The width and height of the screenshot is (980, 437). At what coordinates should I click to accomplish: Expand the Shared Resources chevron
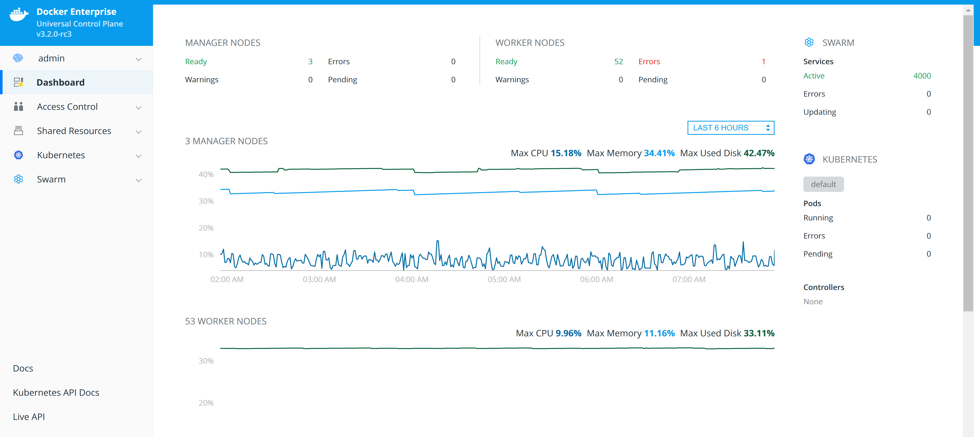139,131
